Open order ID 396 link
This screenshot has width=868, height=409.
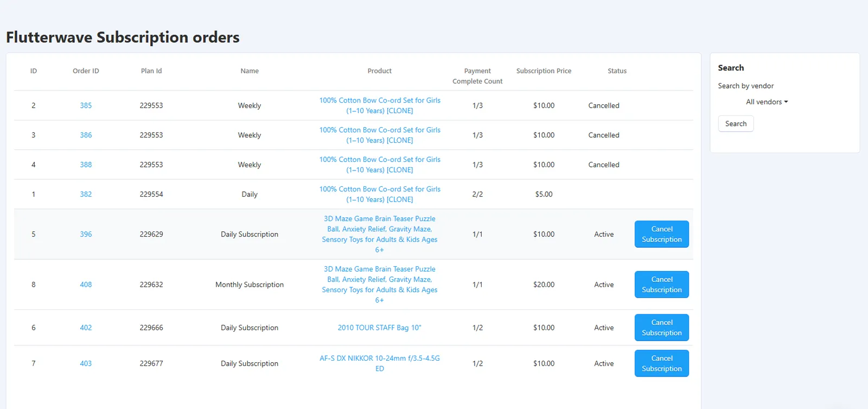coord(86,234)
